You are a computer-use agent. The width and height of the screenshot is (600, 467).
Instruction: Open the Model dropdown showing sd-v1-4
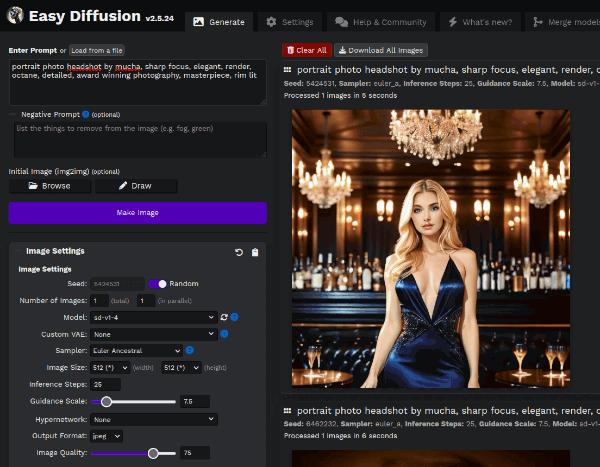[x=154, y=317]
